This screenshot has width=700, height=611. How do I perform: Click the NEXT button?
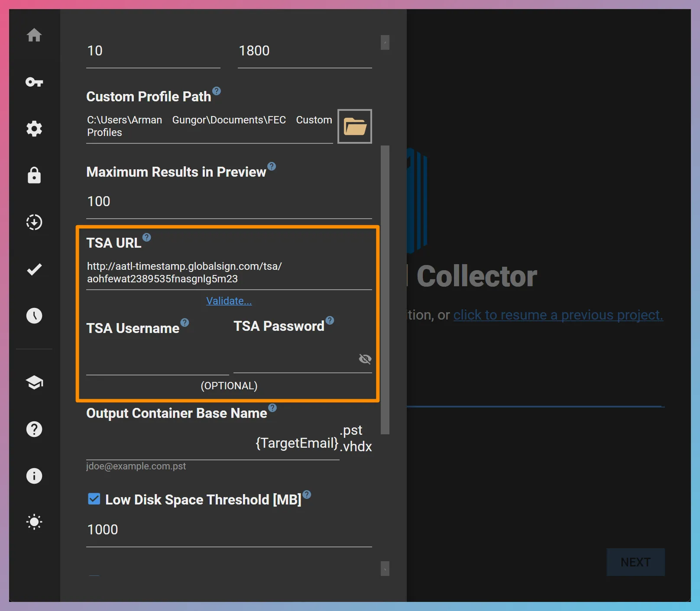pyautogui.click(x=635, y=562)
